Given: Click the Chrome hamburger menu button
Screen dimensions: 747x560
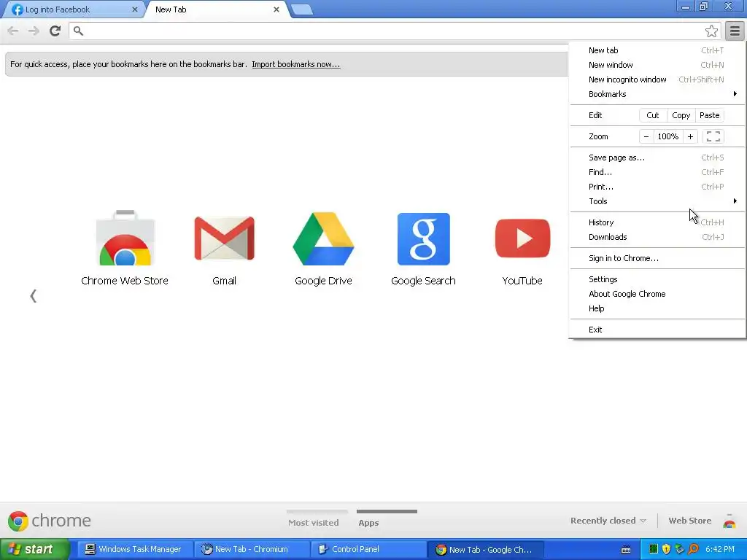Looking at the screenshot, I should (x=735, y=31).
